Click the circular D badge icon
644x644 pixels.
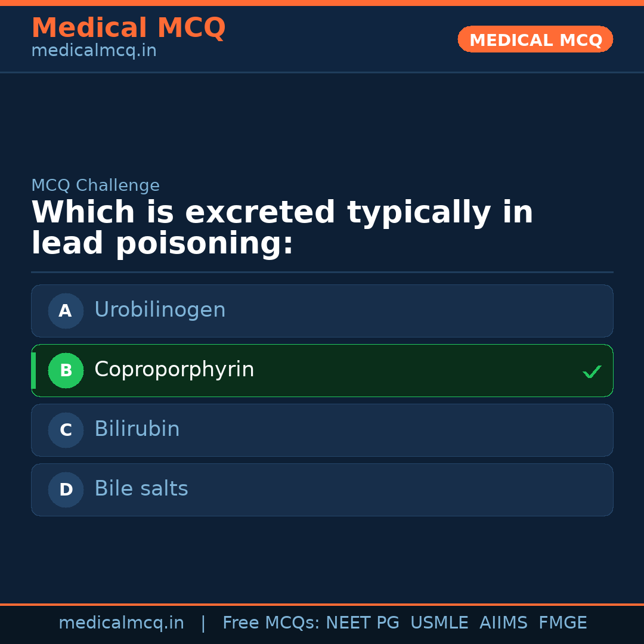click(66, 490)
